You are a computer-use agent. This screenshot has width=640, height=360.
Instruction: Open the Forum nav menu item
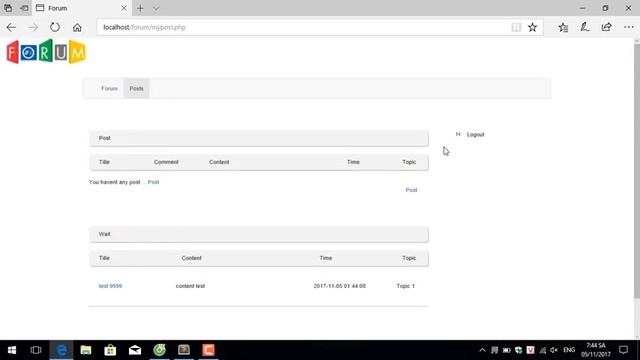[x=109, y=89]
